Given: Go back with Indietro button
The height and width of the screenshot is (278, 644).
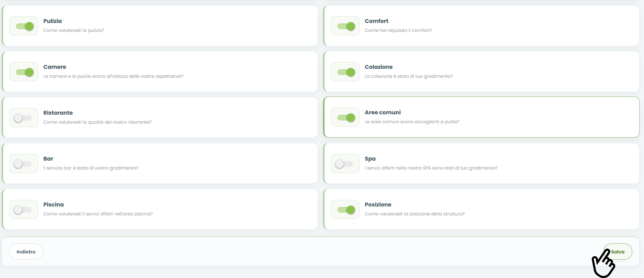Looking at the screenshot, I should coord(26,252).
